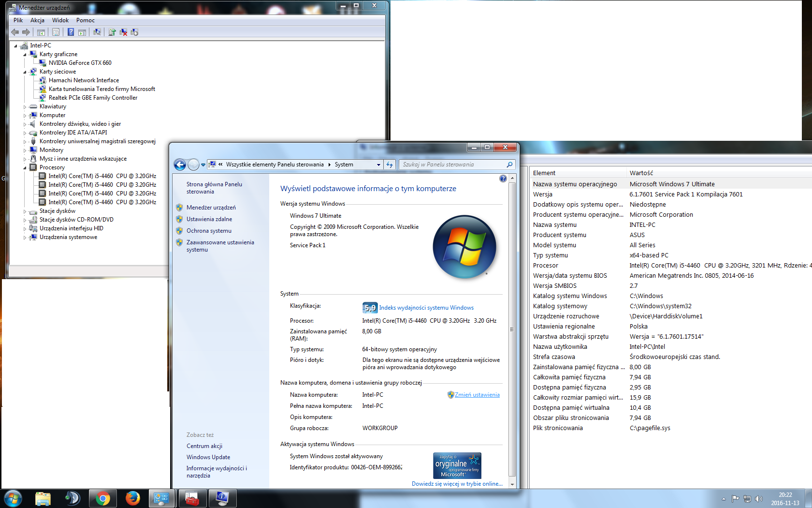Image resolution: width=812 pixels, height=508 pixels.
Task: Click the taskbar clock showing 20:22
Action: point(785,499)
